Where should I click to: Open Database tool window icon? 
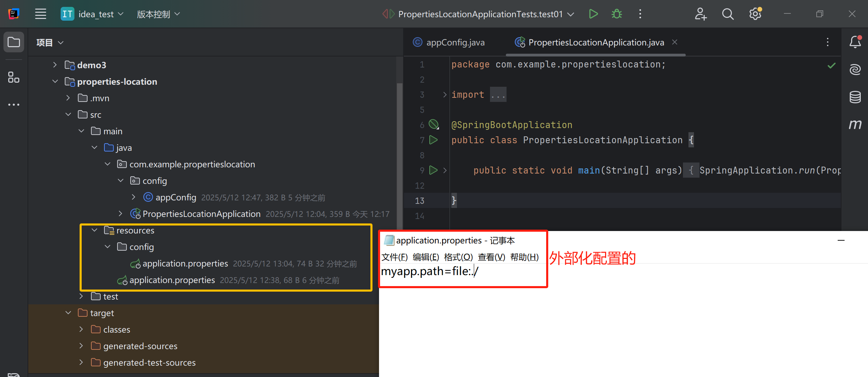pos(855,97)
